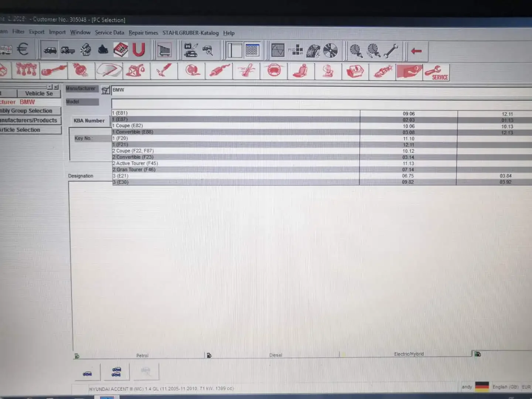
Task: Click the single car button below the tabs
Action: (x=87, y=372)
